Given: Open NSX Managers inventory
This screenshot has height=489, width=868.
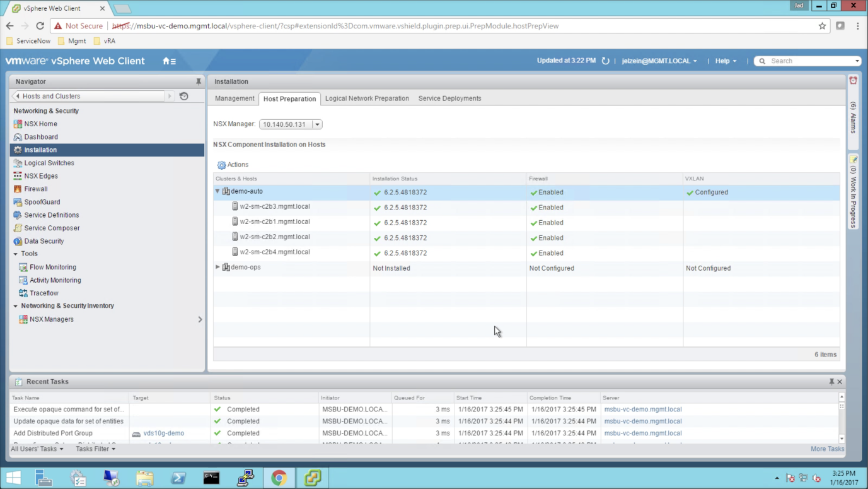Looking at the screenshot, I should 52,319.
